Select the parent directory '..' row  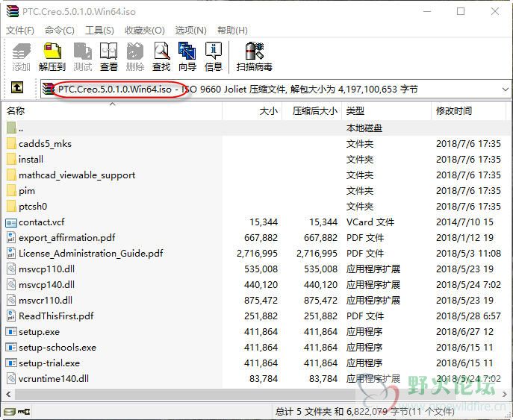257,128
